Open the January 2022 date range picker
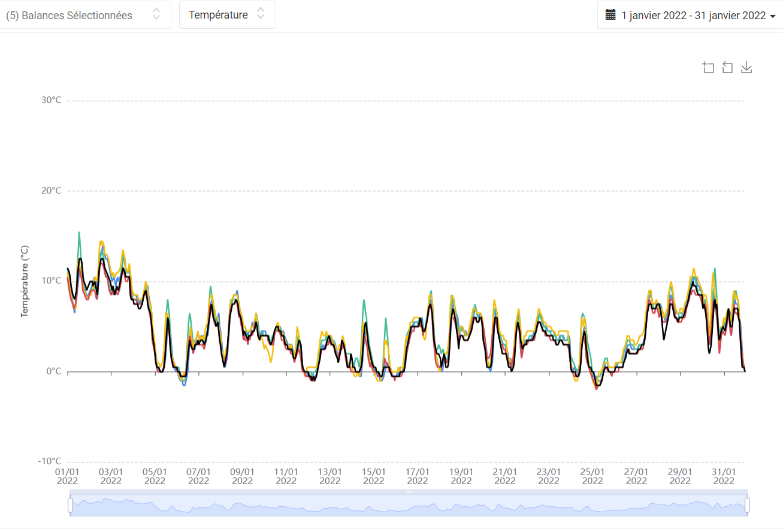783x532 pixels. (690, 16)
